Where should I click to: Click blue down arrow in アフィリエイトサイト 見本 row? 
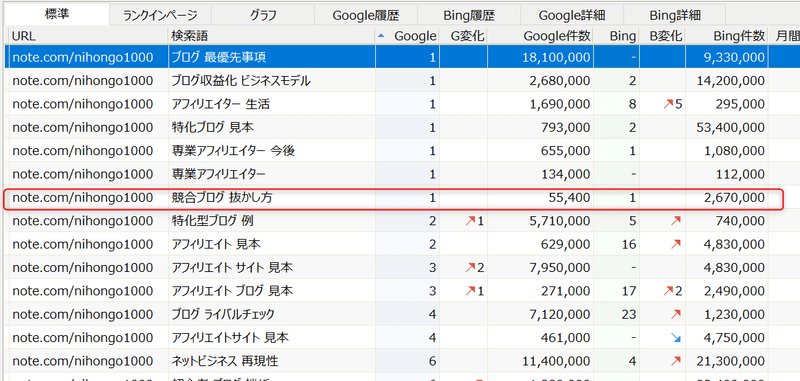[676, 339]
